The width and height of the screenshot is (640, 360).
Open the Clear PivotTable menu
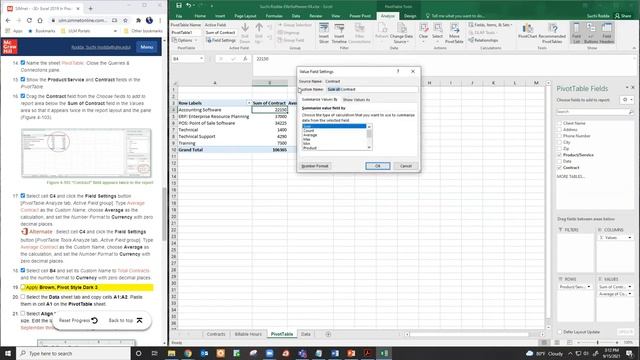pyautogui.click(x=423, y=33)
